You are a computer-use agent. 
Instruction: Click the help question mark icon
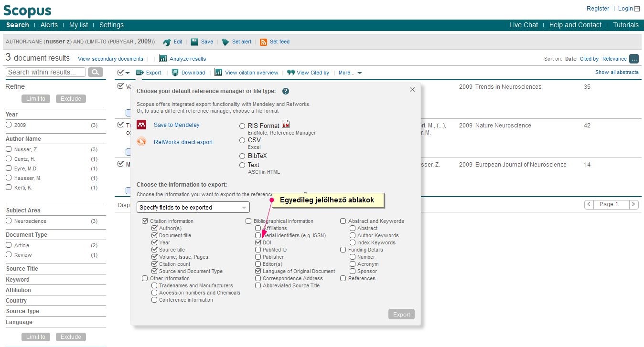tap(285, 91)
